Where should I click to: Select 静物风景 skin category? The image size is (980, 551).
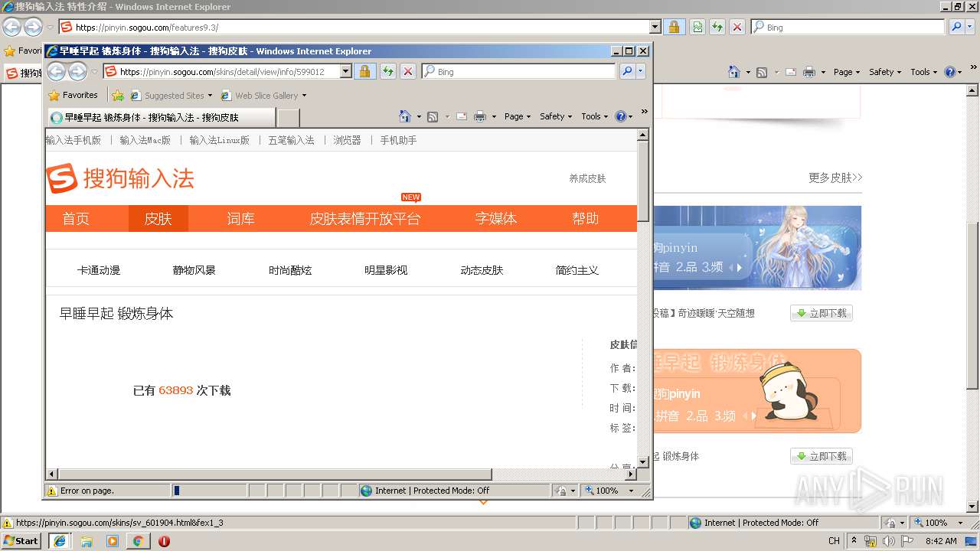coord(194,270)
